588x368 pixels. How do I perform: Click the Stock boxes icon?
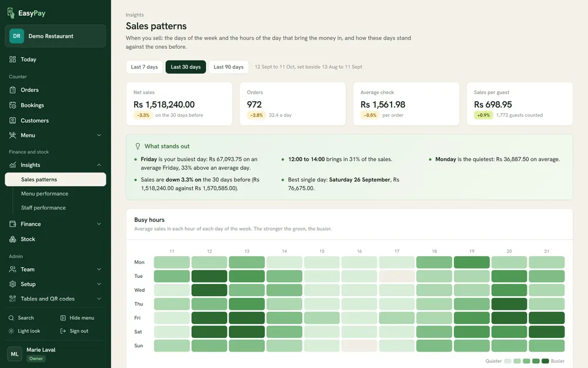13,239
